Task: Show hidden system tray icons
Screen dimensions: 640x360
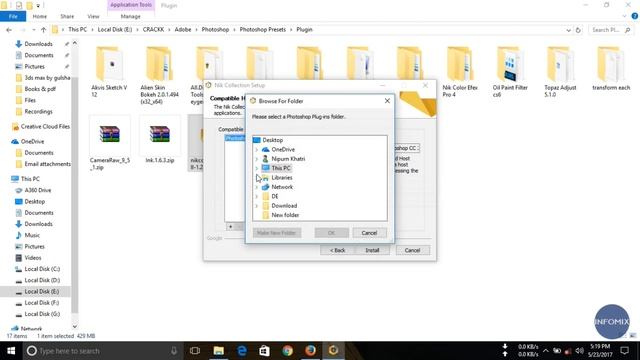Action: [x=546, y=351]
